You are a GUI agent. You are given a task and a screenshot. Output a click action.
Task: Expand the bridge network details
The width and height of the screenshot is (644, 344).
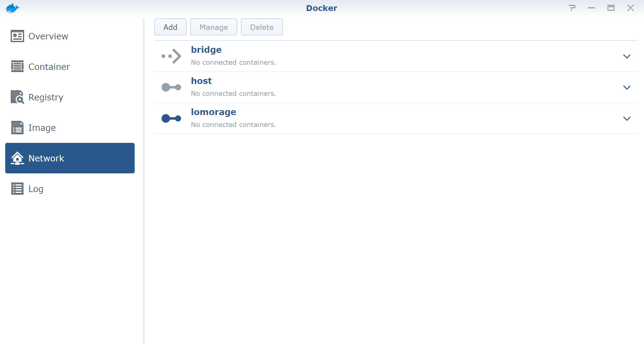(627, 56)
